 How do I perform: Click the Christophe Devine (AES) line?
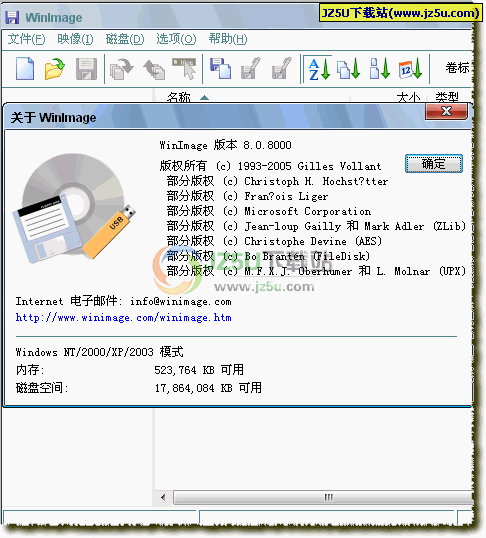274,241
